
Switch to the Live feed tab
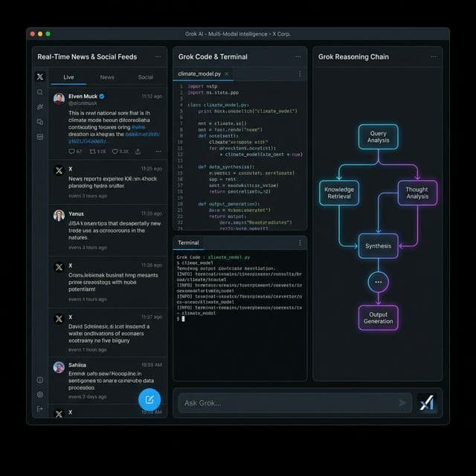pyautogui.click(x=68, y=77)
